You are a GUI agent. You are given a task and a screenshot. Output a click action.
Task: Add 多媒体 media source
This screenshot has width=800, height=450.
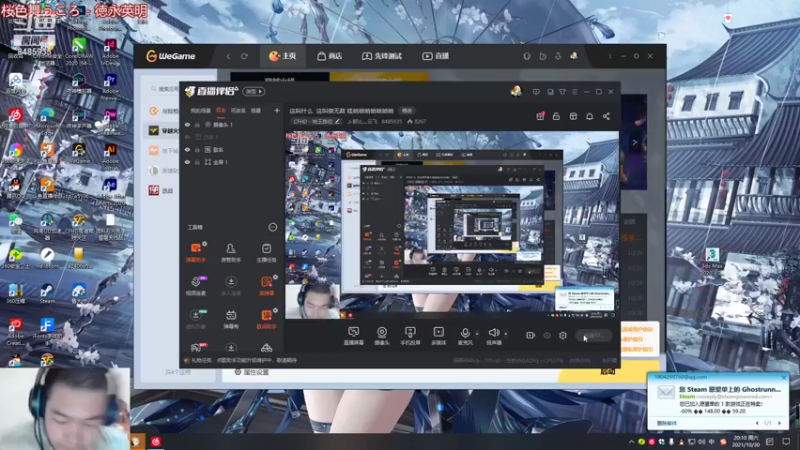(x=438, y=336)
